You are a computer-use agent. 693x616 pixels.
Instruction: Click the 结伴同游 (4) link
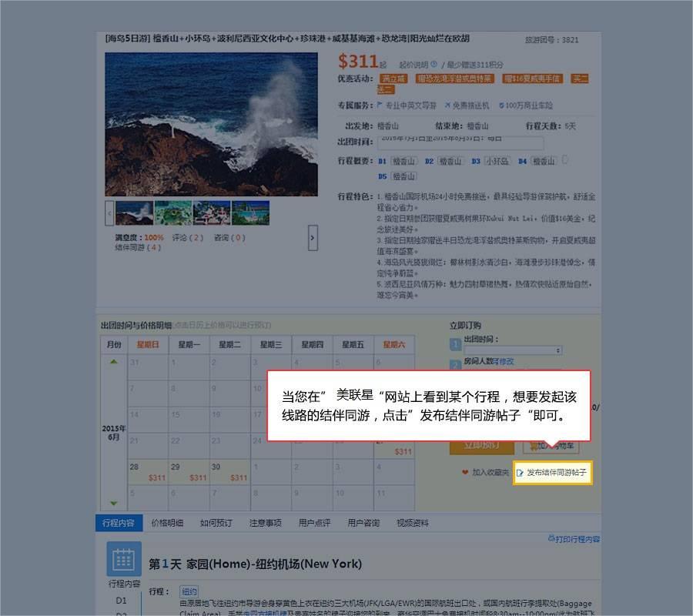(138, 247)
